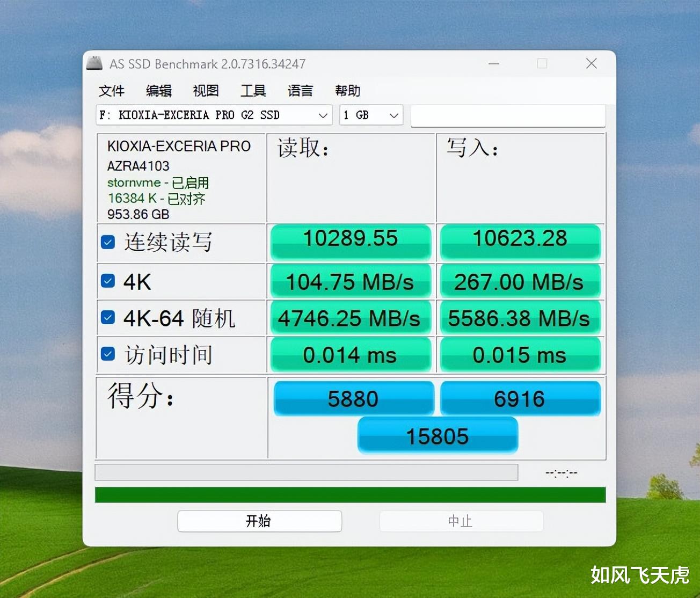Viewport: 700px width, 598px height.
Task: Click the green completed progress bar
Action: point(350,494)
